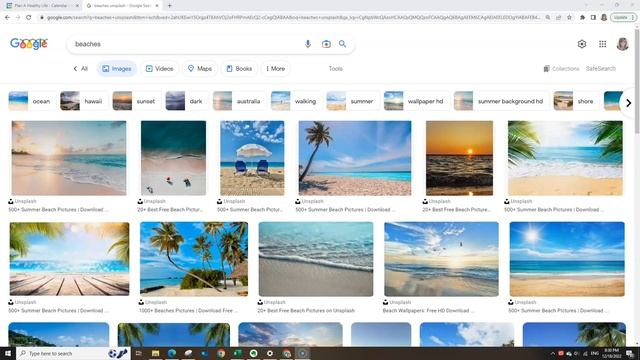This screenshot has height=360, width=640.
Task: Open the Windows Start menu
Action: [x=7, y=353]
